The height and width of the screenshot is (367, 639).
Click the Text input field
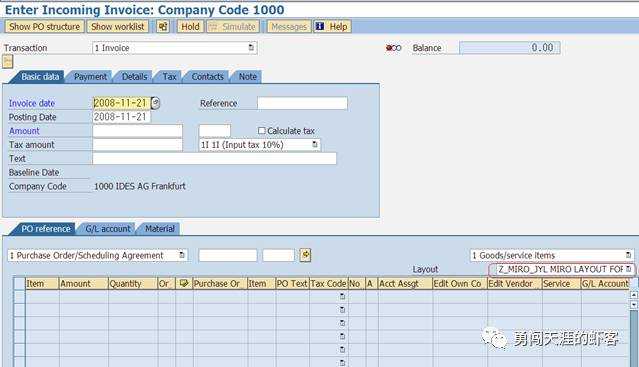[x=215, y=158]
